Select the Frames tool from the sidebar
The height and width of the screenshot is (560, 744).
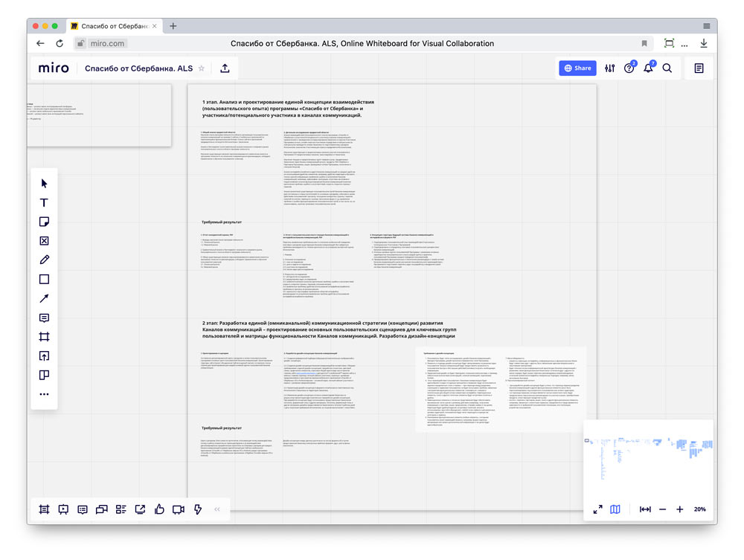coord(44,337)
